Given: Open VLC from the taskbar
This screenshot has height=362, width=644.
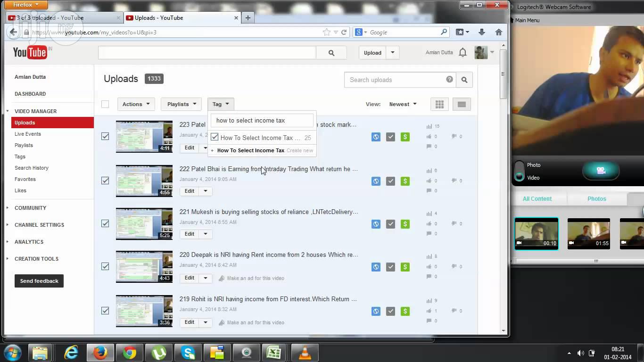Looking at the screenshot, I should 305,353.
